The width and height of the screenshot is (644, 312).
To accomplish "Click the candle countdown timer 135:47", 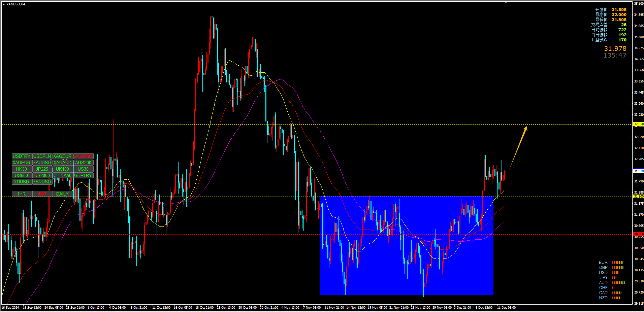I will pos(615,55).
